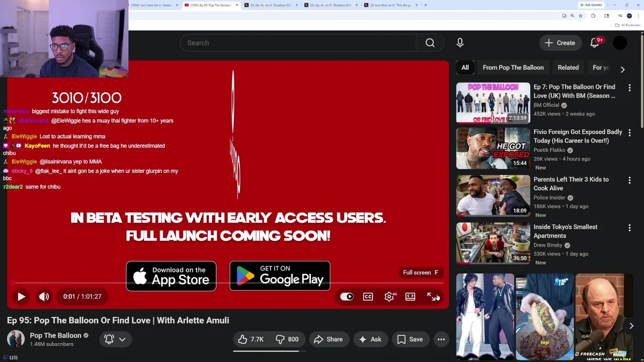The image size is (644, 362).
Task: Start voice search with the microphone icon
Action: (x=460, y=43)
